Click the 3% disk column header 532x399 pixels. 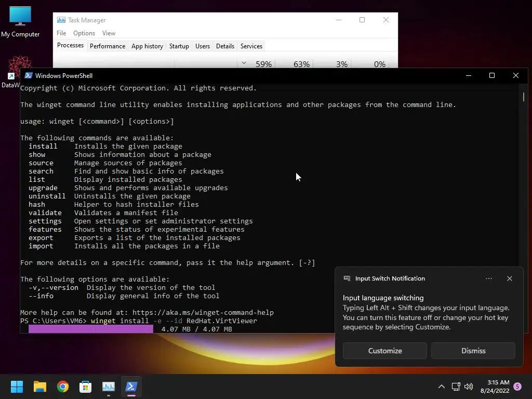tap(342, 64)
